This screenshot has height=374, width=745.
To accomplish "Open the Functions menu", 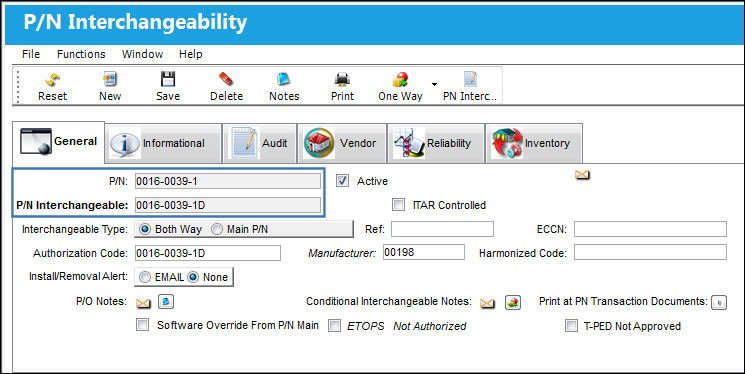I will [x=81, y=54].
